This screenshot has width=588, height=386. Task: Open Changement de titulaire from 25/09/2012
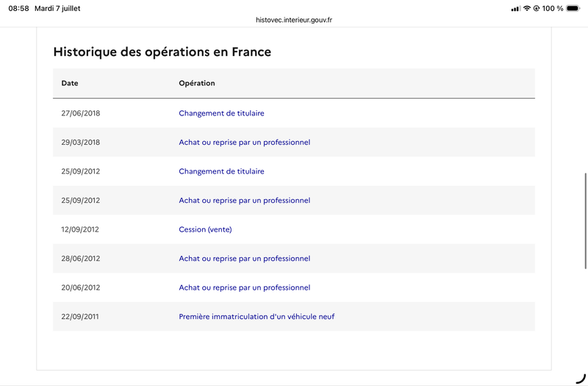221,171
